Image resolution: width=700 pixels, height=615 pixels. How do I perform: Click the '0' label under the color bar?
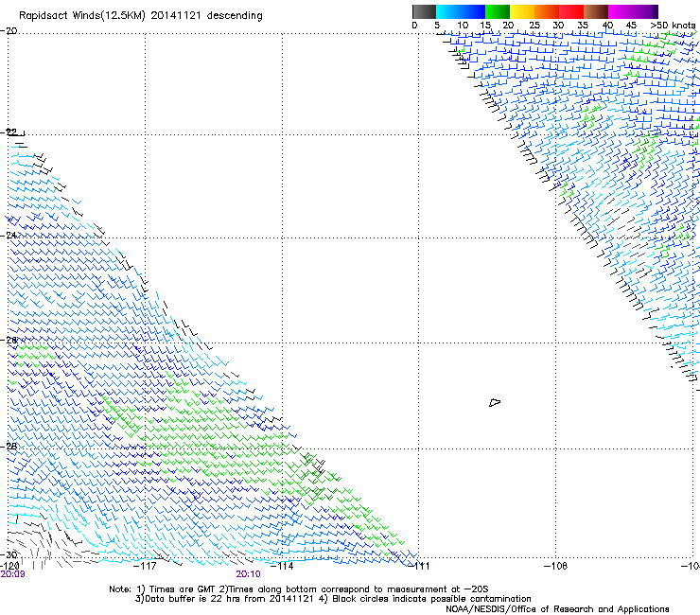[414, 26]
